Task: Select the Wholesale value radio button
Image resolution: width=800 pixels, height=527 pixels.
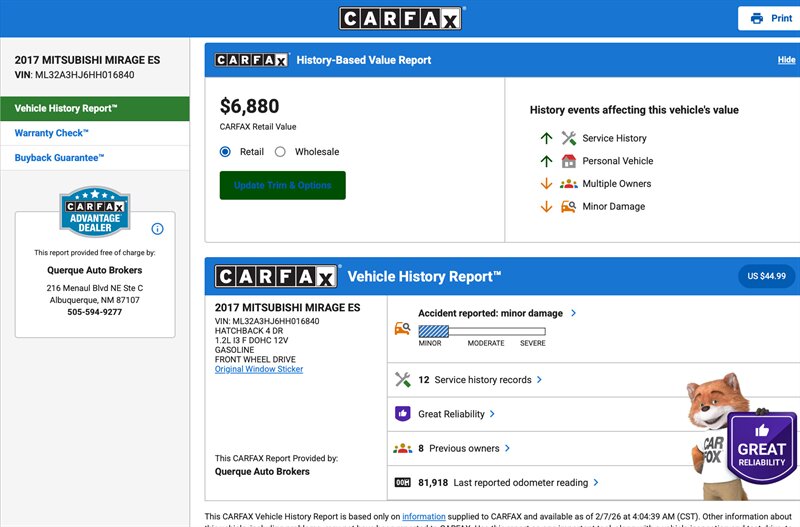Action: pyautogui.click(x=280, y=152)
